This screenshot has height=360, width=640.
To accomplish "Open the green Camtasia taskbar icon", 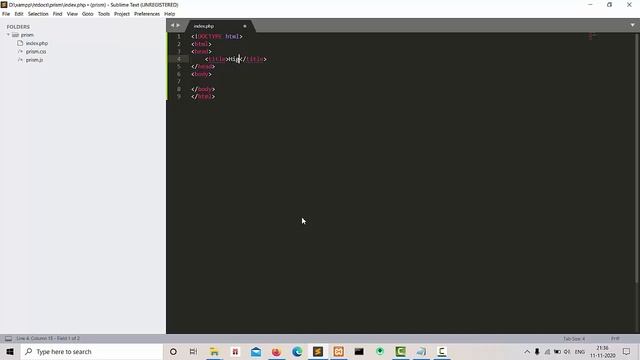I will 400,351.
